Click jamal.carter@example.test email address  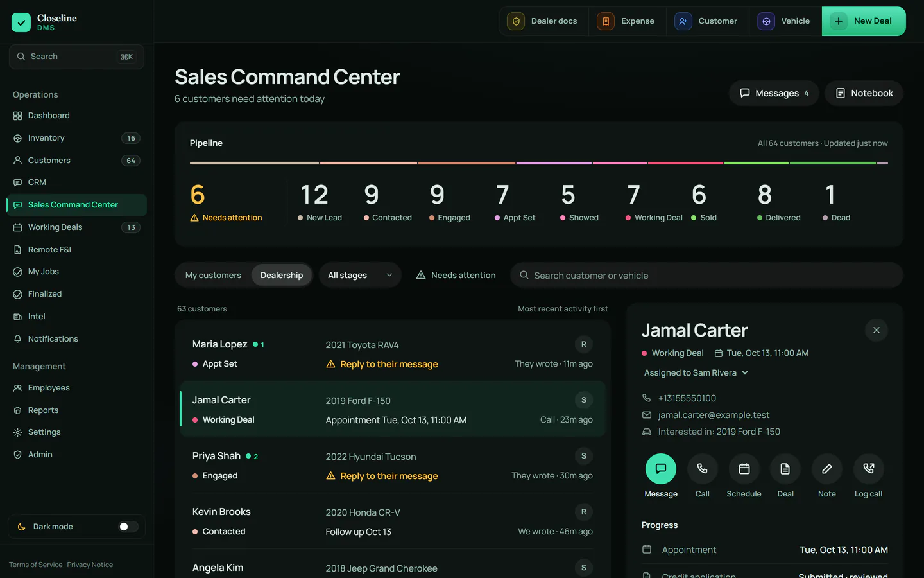pos(714,416)
